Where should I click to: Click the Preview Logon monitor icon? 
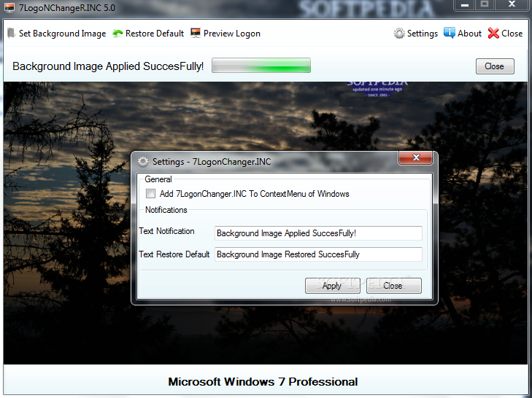[196, 34]
